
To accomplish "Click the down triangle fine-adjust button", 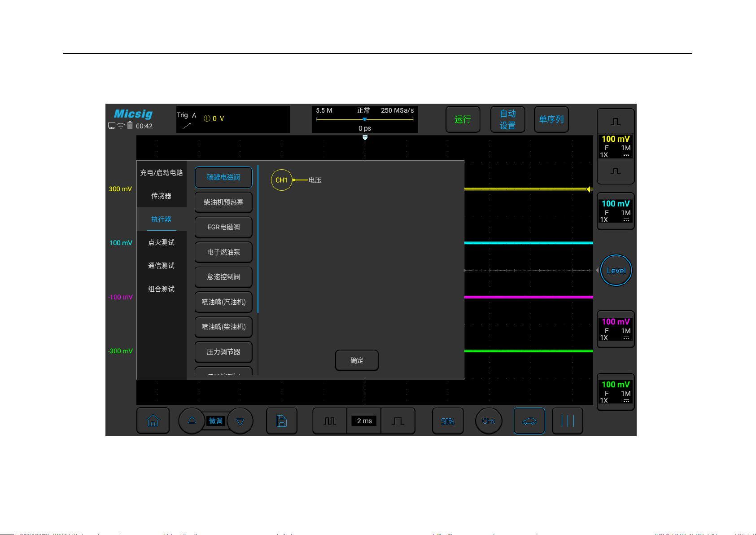I will pyautogui.click(x=240, y=421).
